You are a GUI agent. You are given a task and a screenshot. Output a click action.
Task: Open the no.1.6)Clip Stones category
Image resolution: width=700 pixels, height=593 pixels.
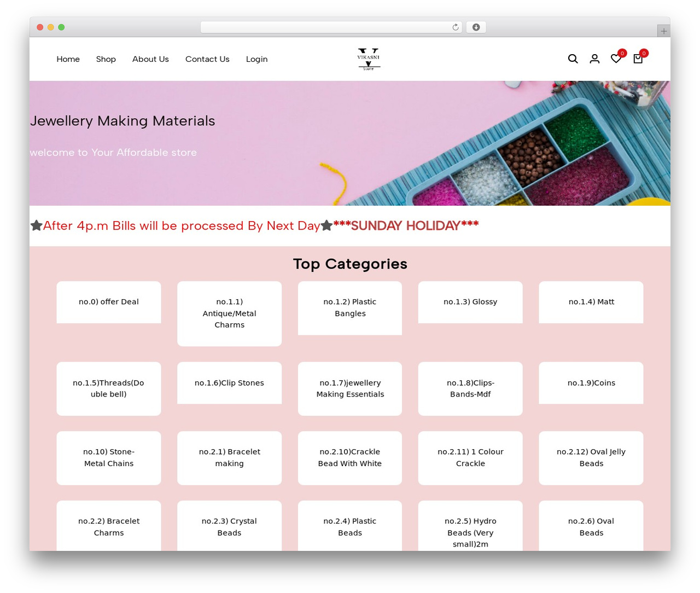click(x=229, y=383)
